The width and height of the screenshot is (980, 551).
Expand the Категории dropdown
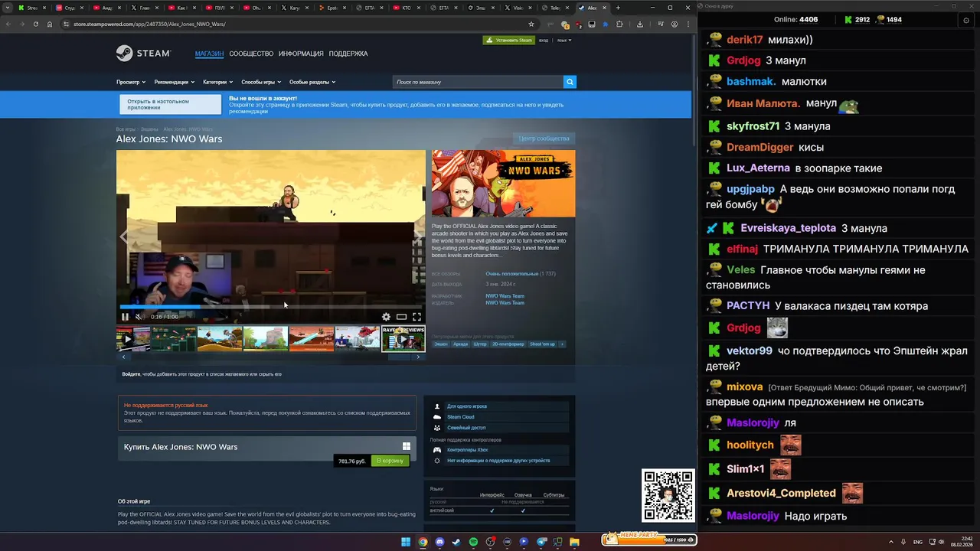(217, 82)
